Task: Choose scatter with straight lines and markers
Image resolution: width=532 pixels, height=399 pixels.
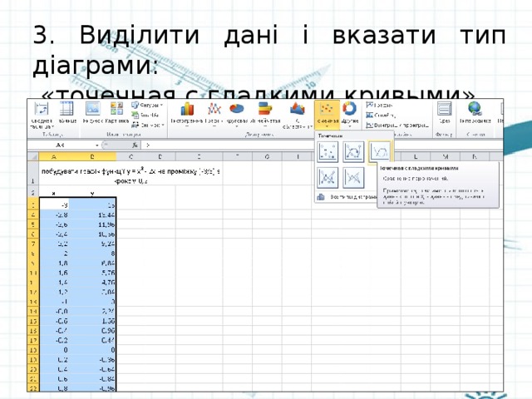Action: (x=328, y=178)
